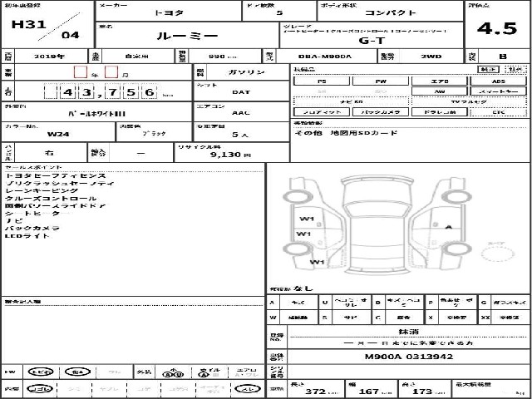The height and width of the screenshot is (399, 532).
Task: Click the chassis number M900A 0313942
Action: pos(409,357)
